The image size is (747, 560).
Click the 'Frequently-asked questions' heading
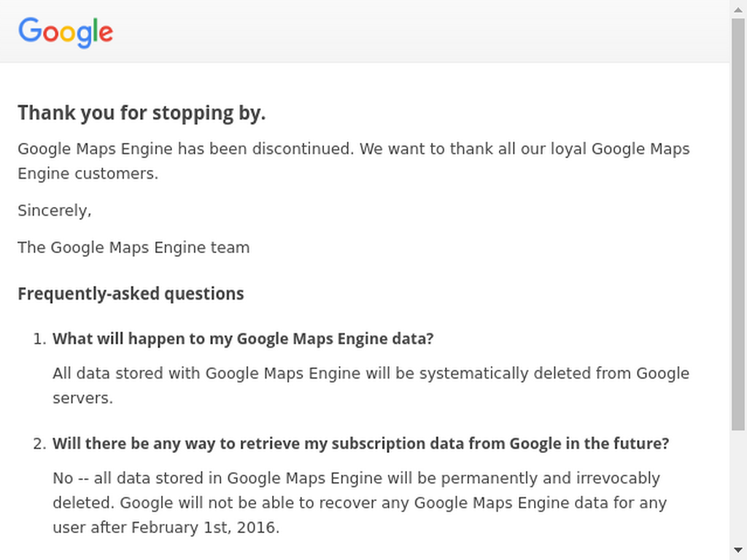click(131, 294)
